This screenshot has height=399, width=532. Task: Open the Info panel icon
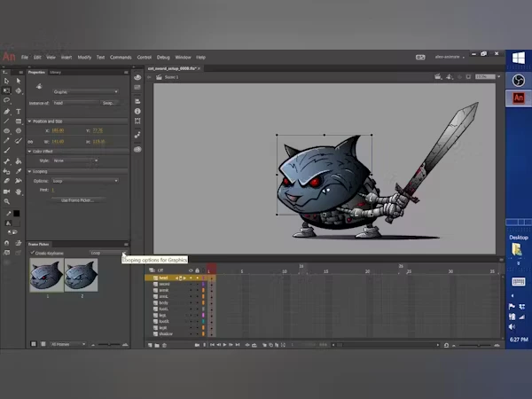(137, 112)
